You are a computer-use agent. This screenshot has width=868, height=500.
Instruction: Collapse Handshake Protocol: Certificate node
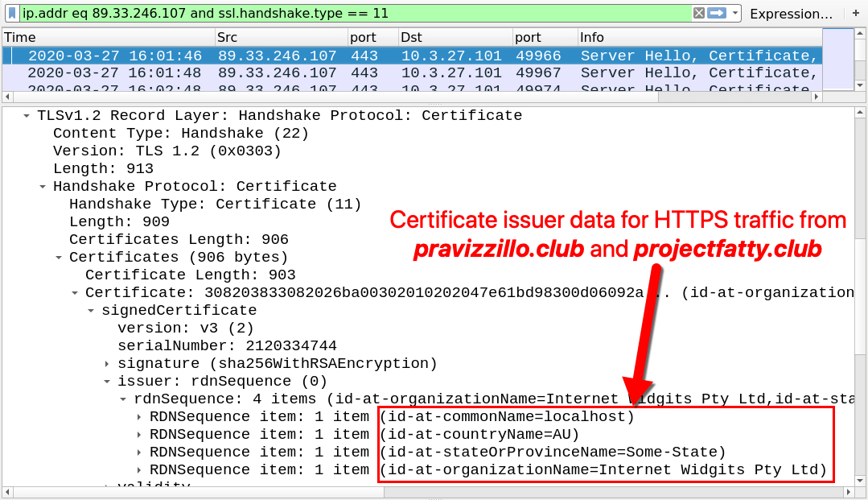(x=42, y=186)
